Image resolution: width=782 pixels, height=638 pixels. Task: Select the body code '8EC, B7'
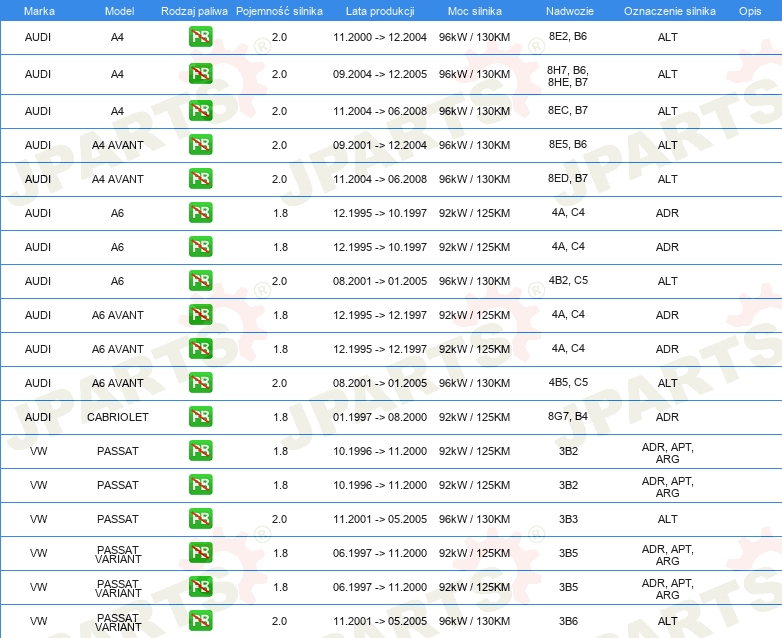click(568, 110)
